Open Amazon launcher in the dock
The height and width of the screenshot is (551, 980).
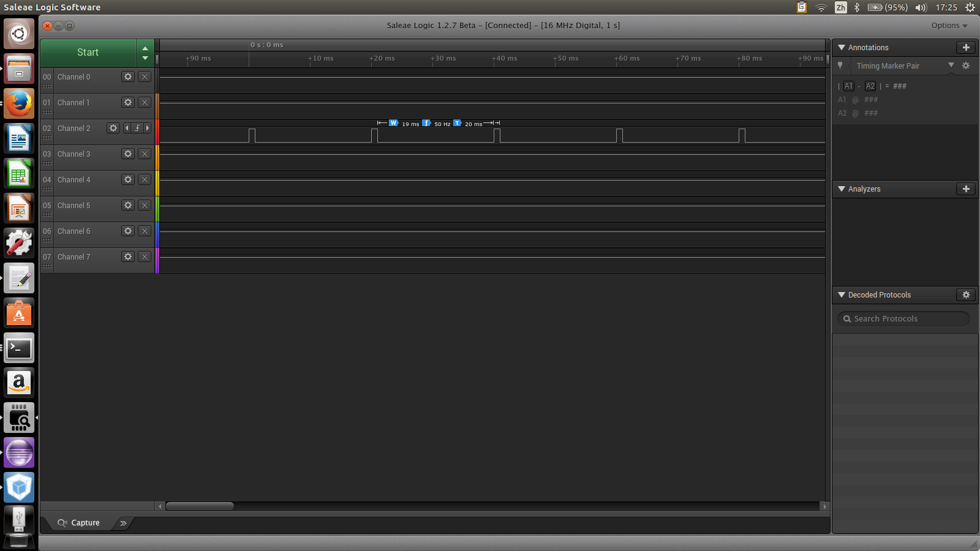[x=19, y=383]
